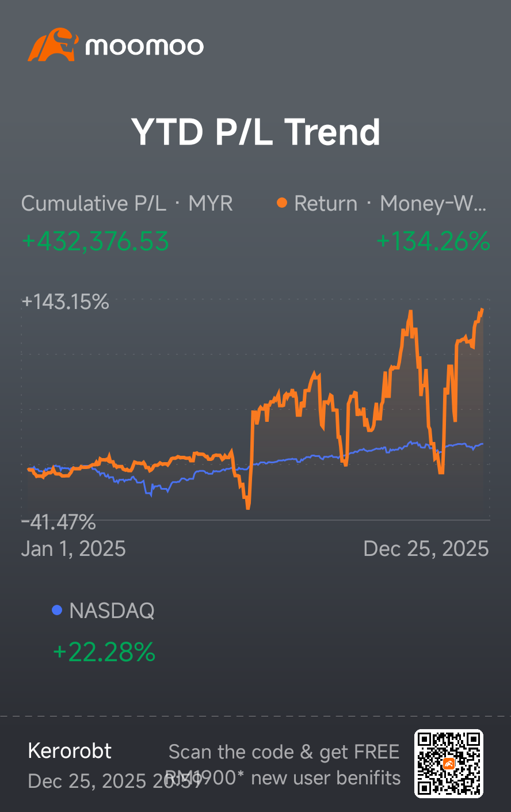Click the blue NASDAQ legend dot
This screenshot has width=511, height=812.
(57, 610)
